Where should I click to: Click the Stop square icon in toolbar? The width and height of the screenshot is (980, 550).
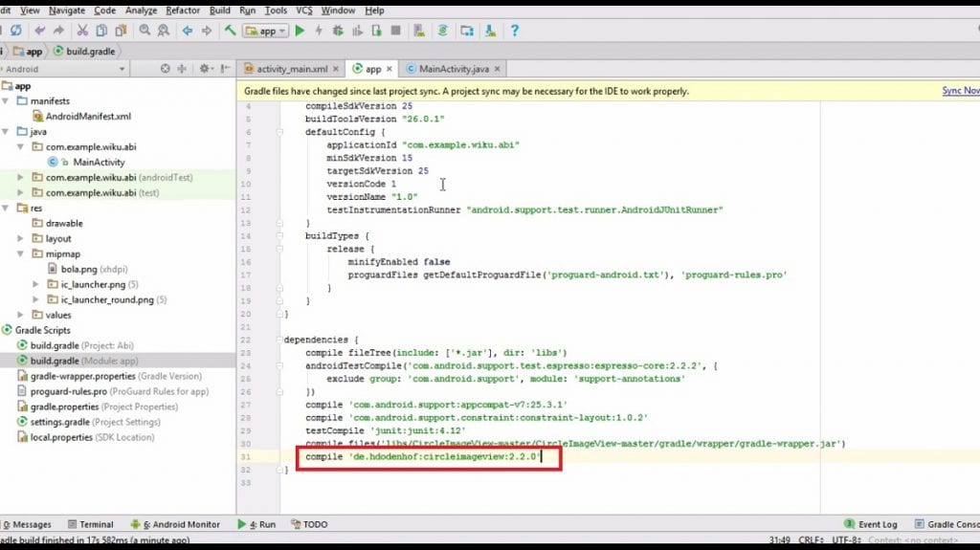coord(395,31)
